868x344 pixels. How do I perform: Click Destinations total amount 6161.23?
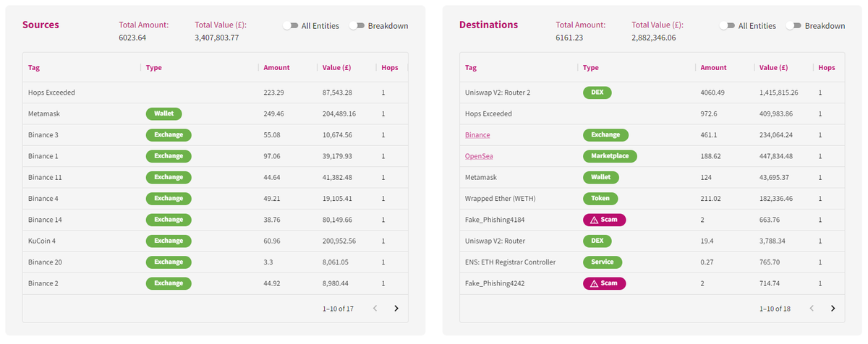569,38
